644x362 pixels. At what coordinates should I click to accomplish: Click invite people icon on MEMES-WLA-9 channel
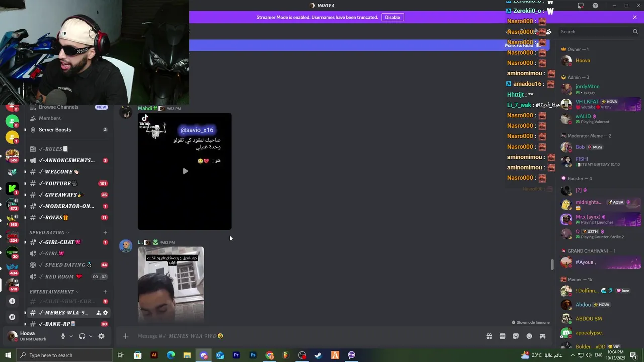click(98, 313)
